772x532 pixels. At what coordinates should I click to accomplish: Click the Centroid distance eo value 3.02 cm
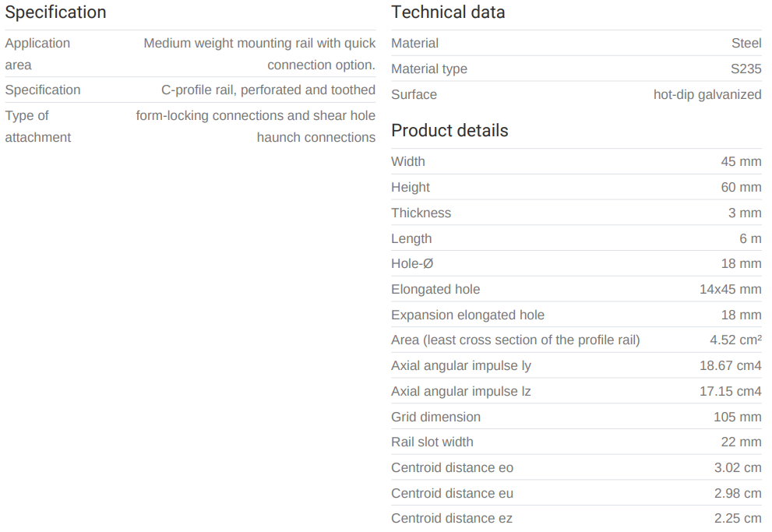[x=737, y=468]
